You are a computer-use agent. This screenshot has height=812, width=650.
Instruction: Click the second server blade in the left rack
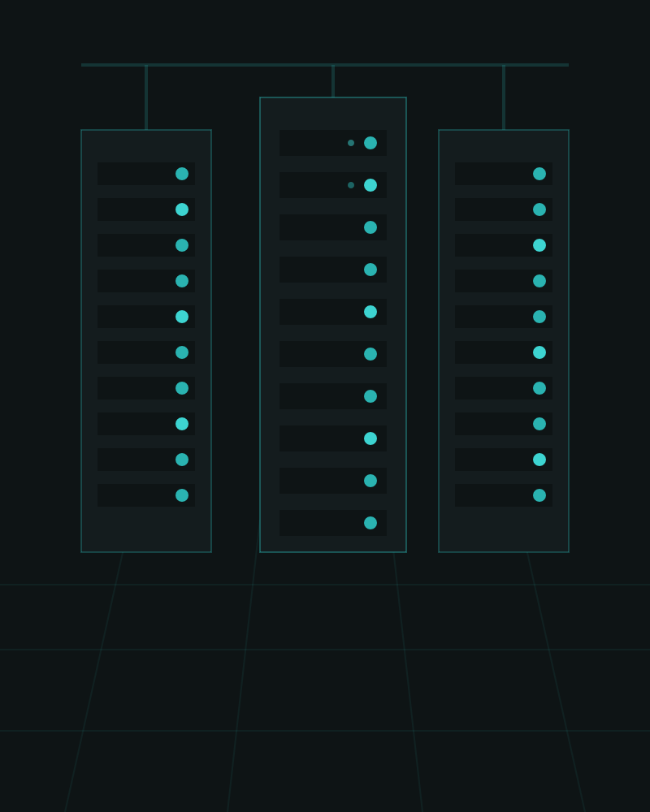click(146, 209)
